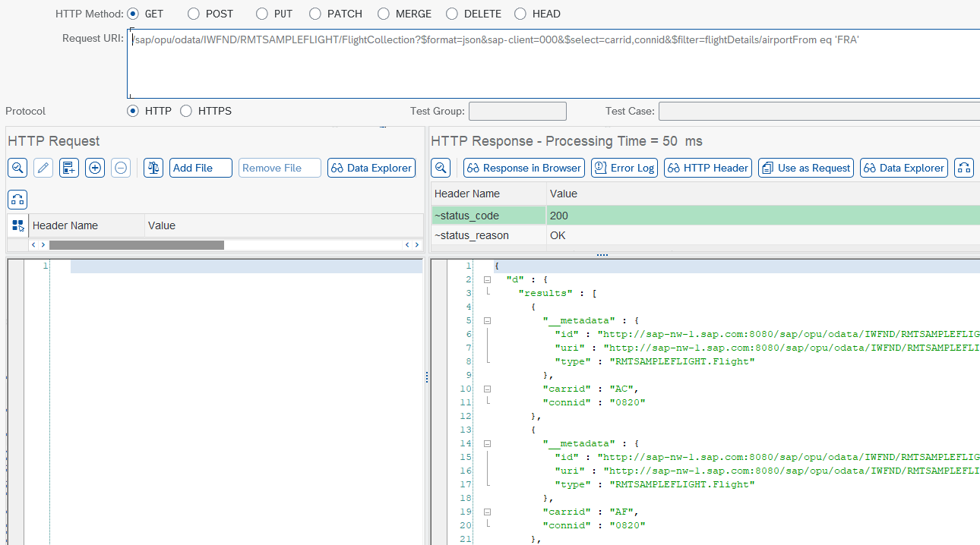This screenshot has width=980, height=545.
Task: Switch protocol to HTTPS
Action: (x=187, y=111)
